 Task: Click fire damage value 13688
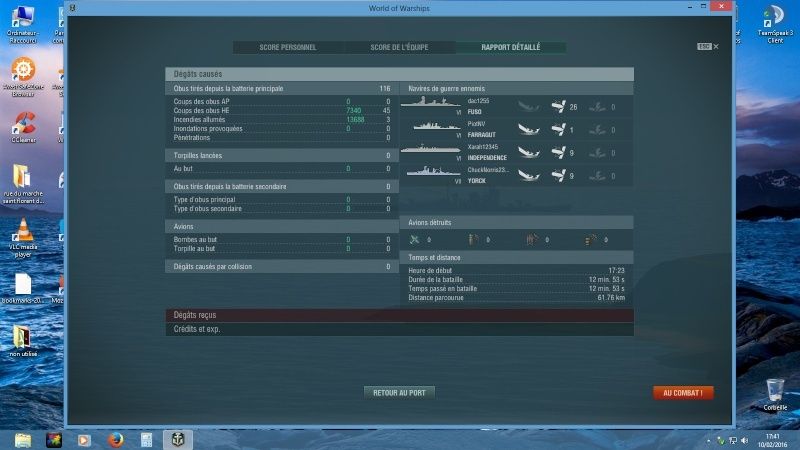[x=356, y=120]
